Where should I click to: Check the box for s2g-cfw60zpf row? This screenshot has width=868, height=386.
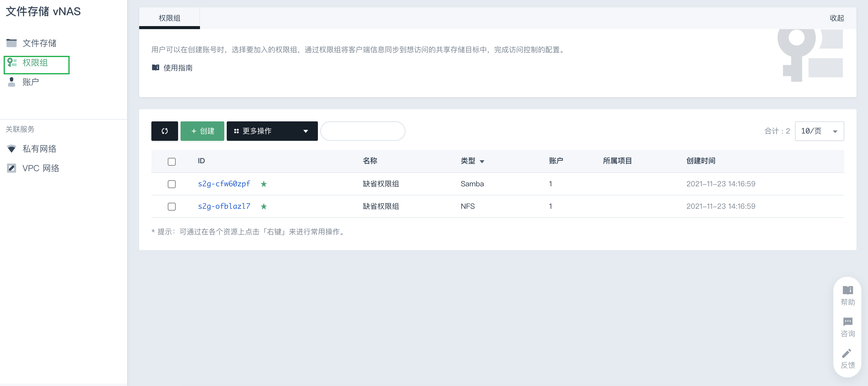click(x=171, y=184)
